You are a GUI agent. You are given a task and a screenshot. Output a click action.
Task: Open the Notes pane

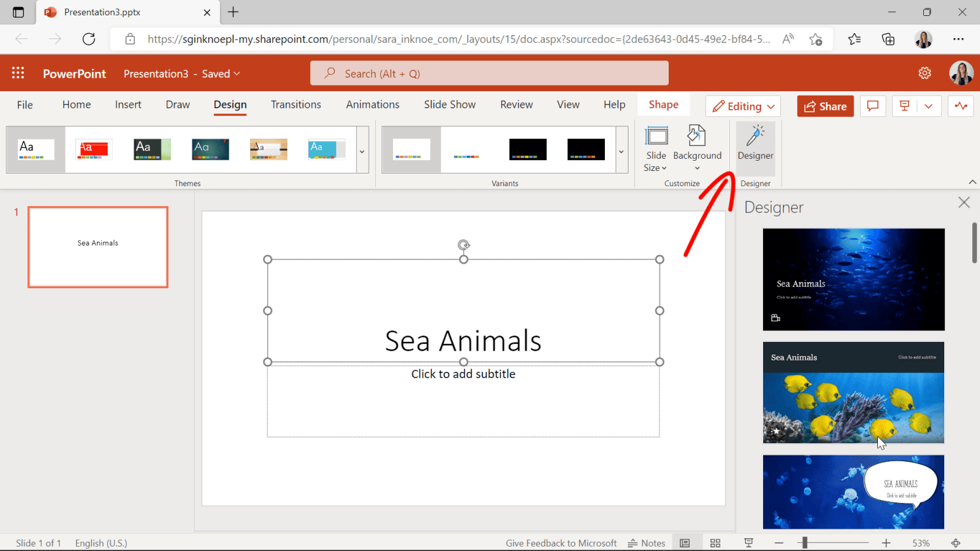pyautogui.click(x=646, y=543)
